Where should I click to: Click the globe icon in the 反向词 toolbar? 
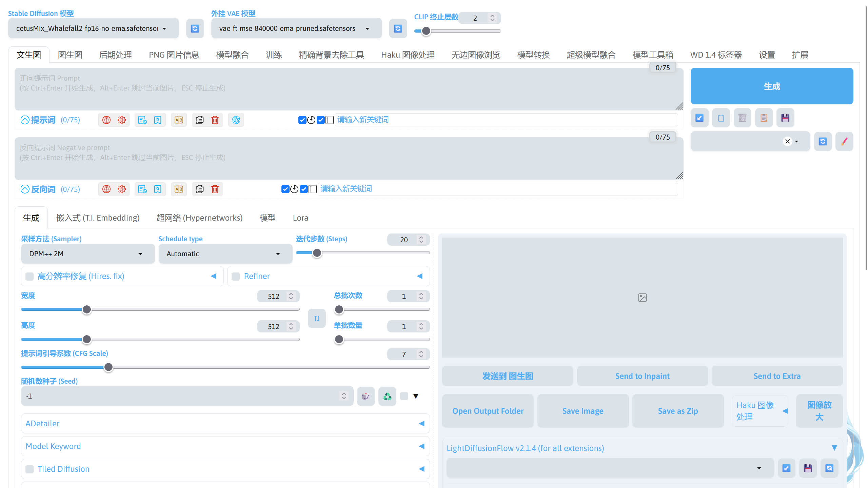tap(106, 189)
